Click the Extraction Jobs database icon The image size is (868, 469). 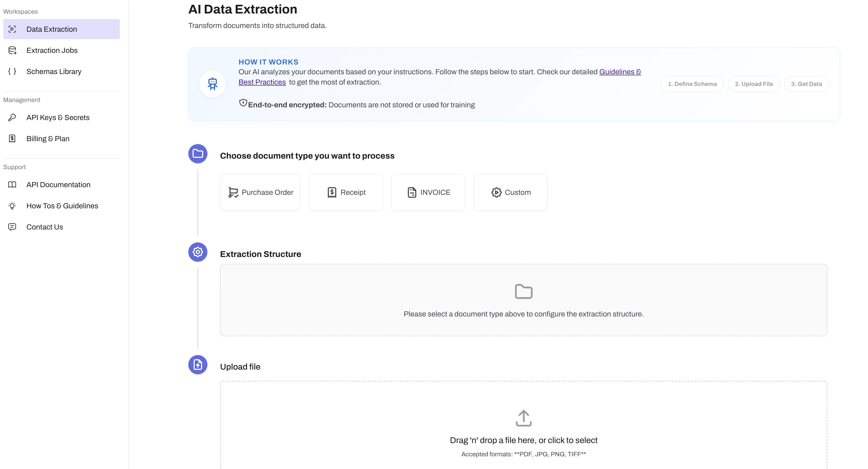coord(12,50)
